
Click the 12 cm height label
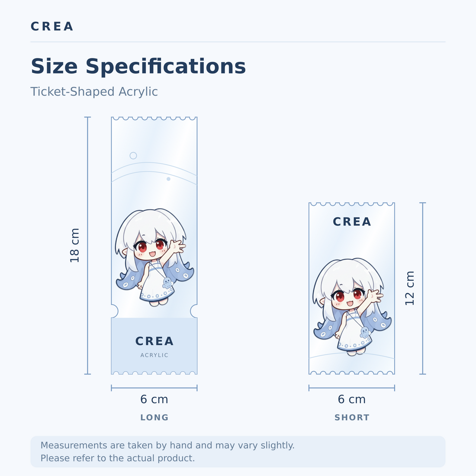coord(409,288)
